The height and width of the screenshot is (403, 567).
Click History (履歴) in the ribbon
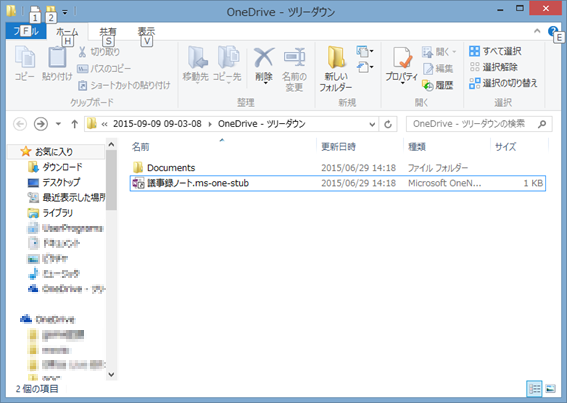click(438, 85)
